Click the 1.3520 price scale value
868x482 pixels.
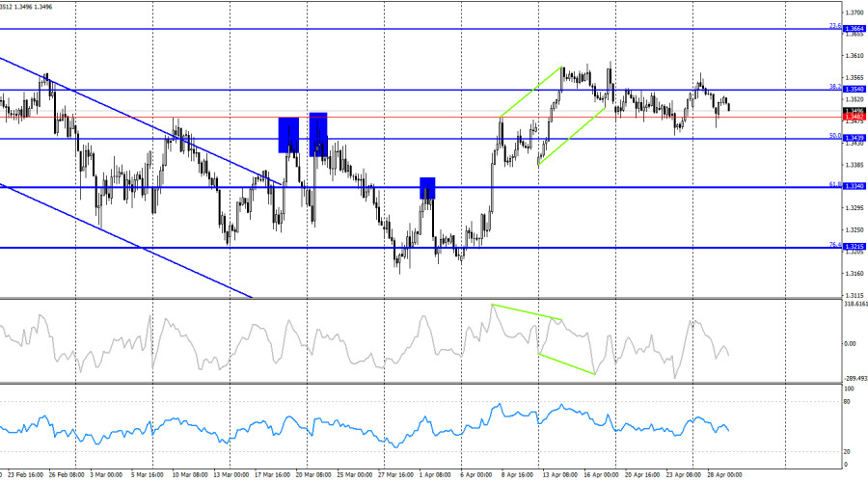pos(855,99)
